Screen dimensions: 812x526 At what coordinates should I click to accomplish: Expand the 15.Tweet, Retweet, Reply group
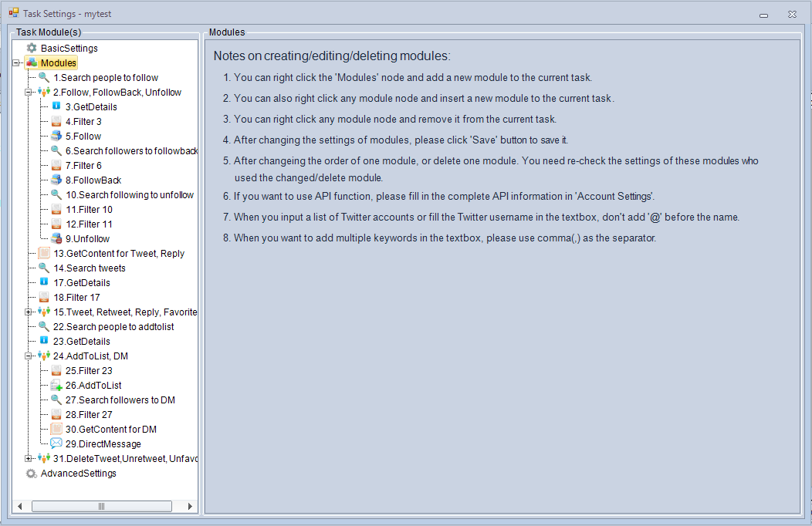coord(29,312)
